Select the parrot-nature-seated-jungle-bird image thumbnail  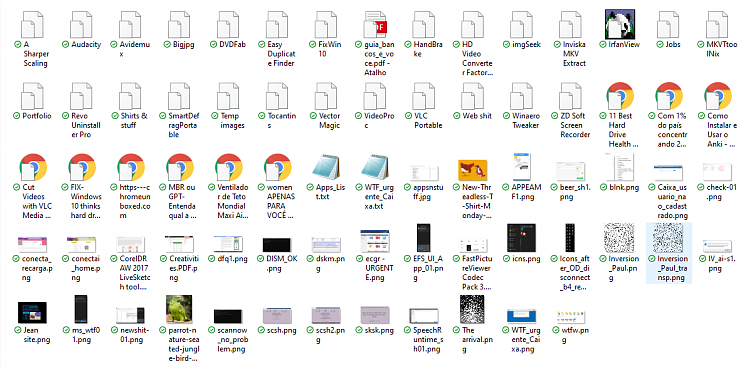tap(179, 309)
